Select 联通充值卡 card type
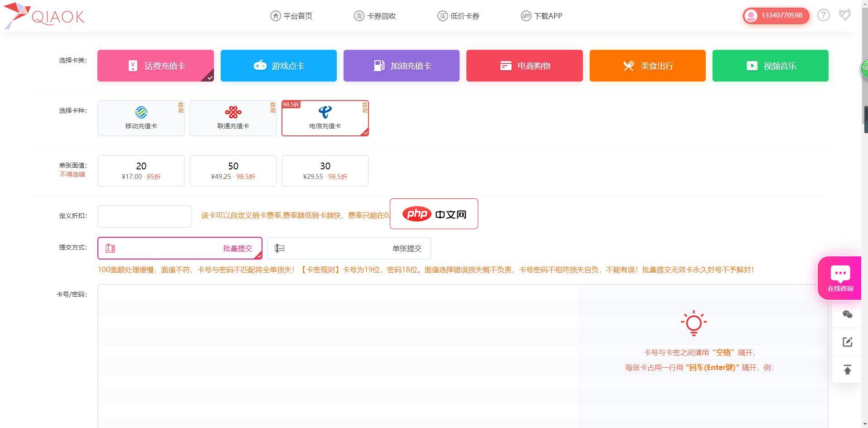The width and height of the screenshot is (868, 428). [233, 118]
